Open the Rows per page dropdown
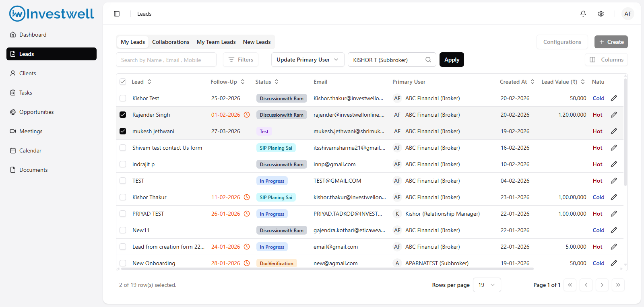The image size is (644, 307). point(487,285)
